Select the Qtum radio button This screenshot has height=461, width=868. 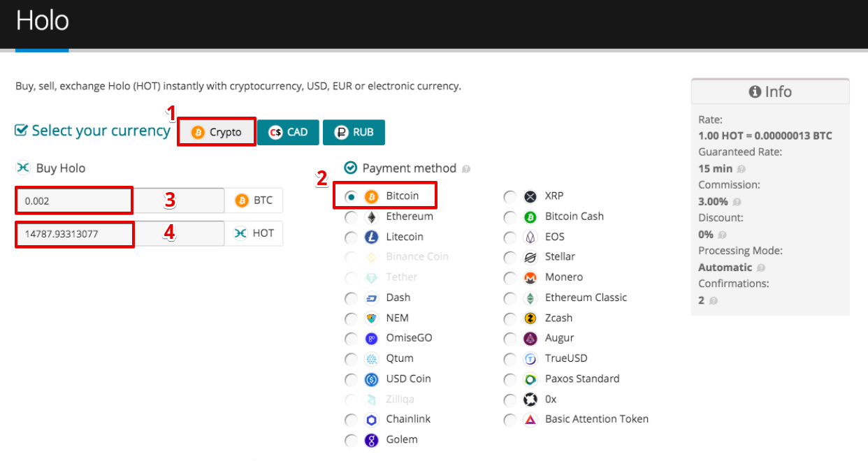(352, 359)
